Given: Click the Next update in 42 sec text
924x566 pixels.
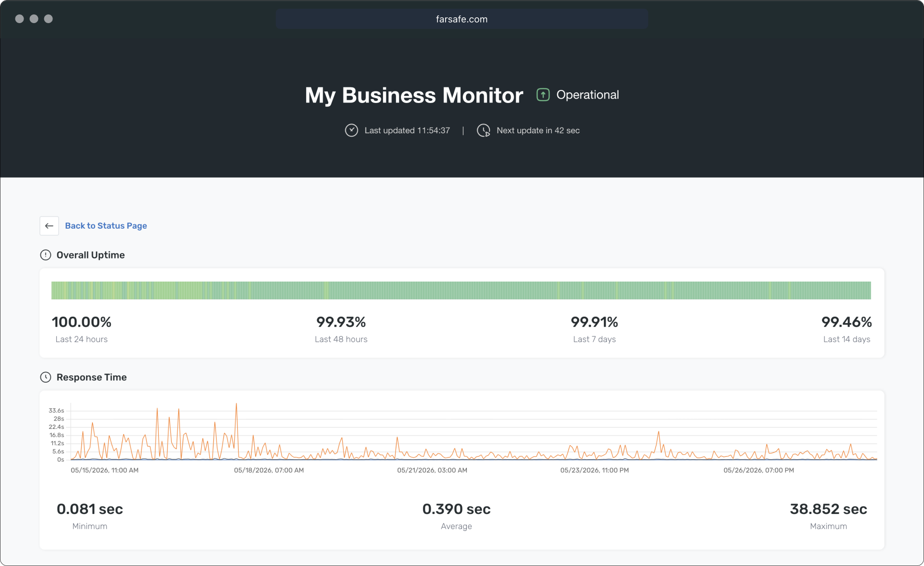Looking at the screenshot, I should pyautogui.click(x=538, y=130).
